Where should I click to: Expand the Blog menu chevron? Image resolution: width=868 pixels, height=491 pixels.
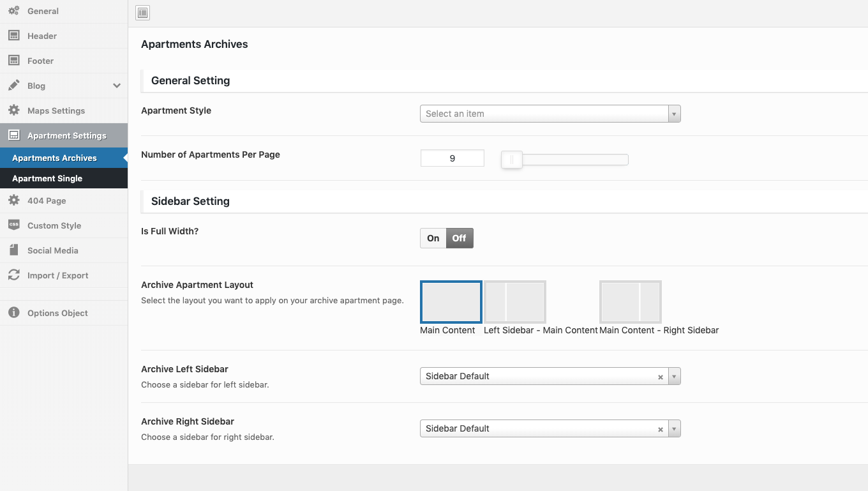[117, 86]
